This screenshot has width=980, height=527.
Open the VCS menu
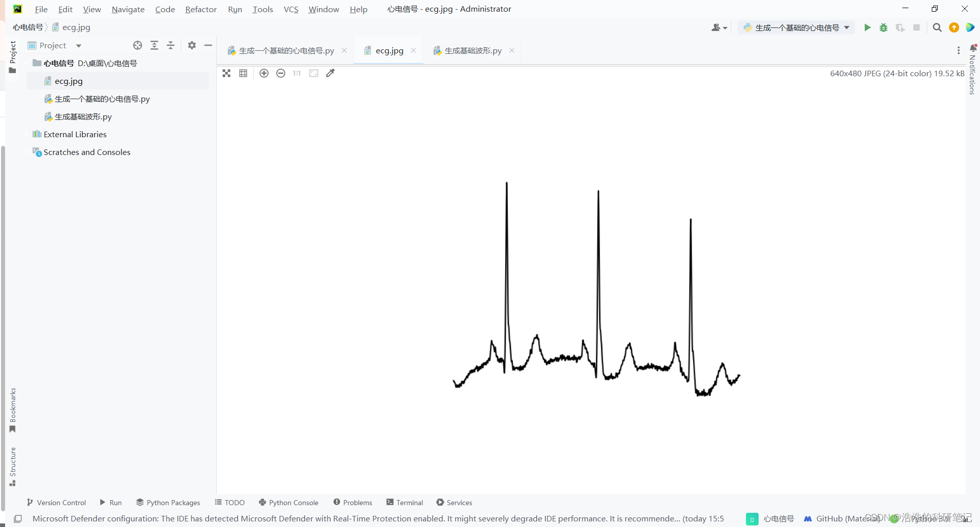click(x=291, y=9)
